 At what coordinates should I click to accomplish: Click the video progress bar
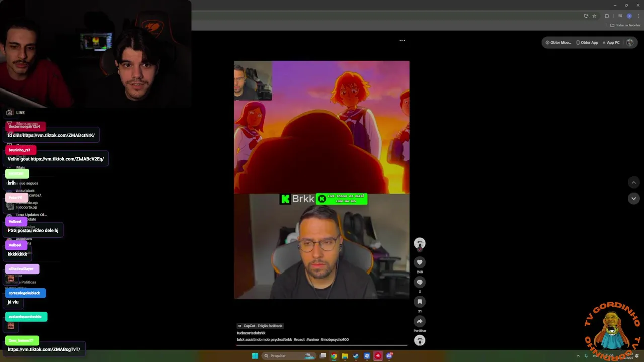pyautogui.click(x=321, y=345)
